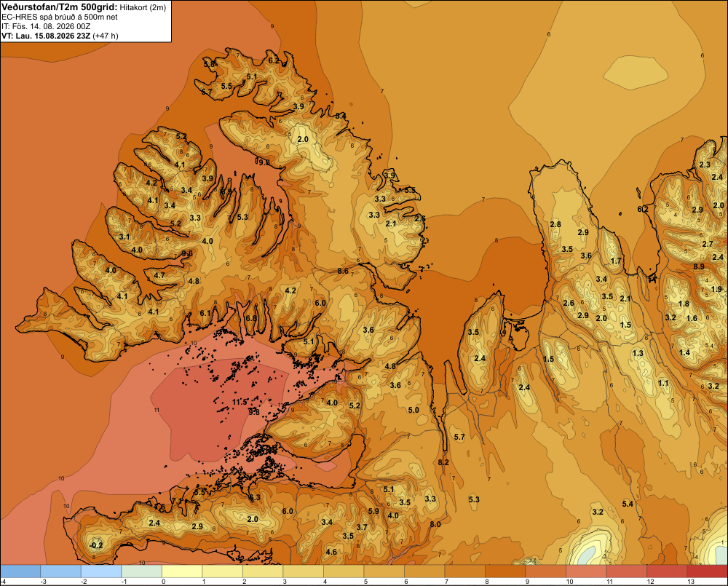Click the 9.6 temperature value

coord(187,253)
